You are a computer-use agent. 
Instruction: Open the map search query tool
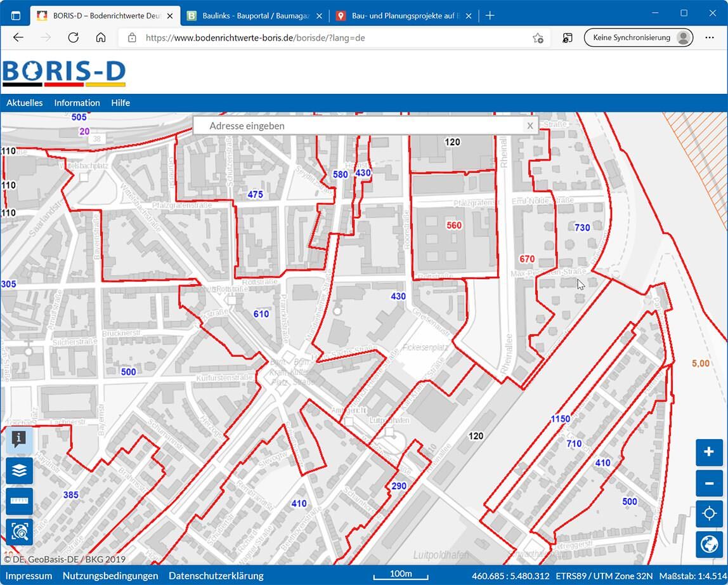pos(19,532)
